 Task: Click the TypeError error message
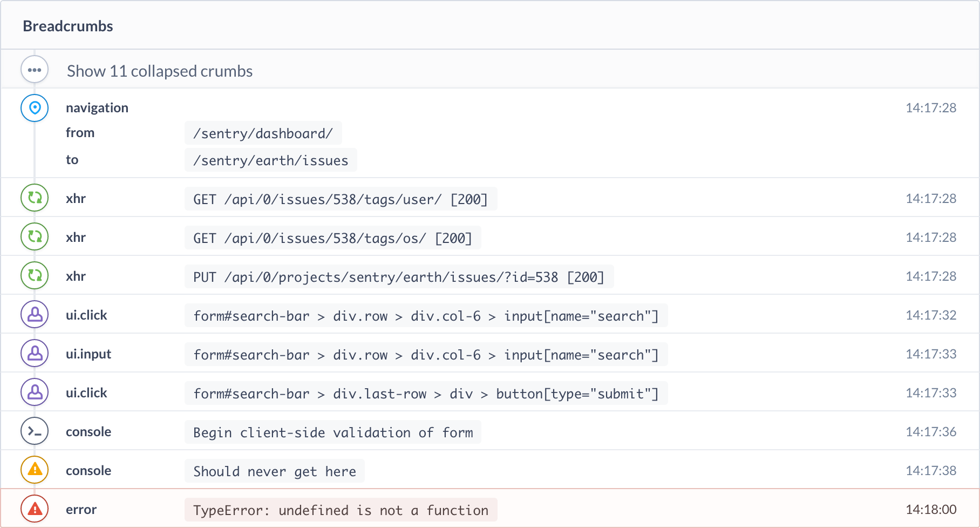[341, 509]
